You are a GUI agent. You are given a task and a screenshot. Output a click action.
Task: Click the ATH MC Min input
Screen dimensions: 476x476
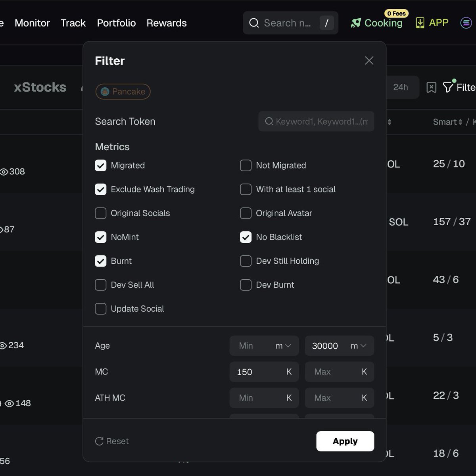264,398
